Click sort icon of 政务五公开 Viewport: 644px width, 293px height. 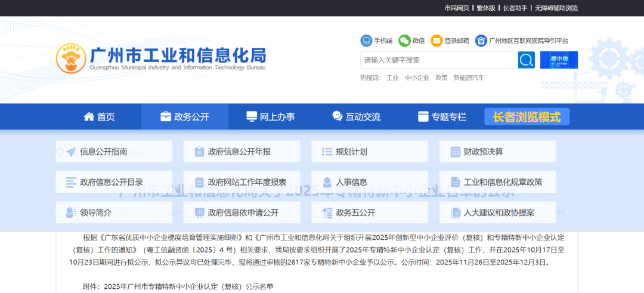327,212
